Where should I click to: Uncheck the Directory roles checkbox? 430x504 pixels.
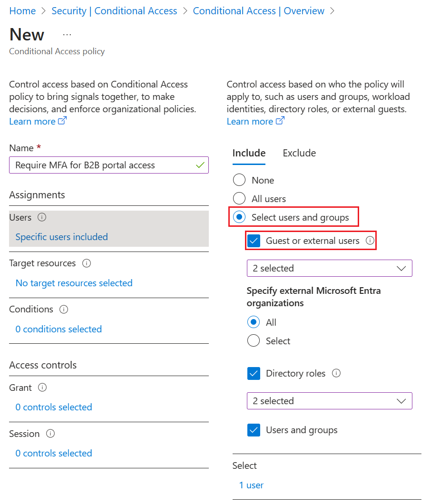(254, 373)
